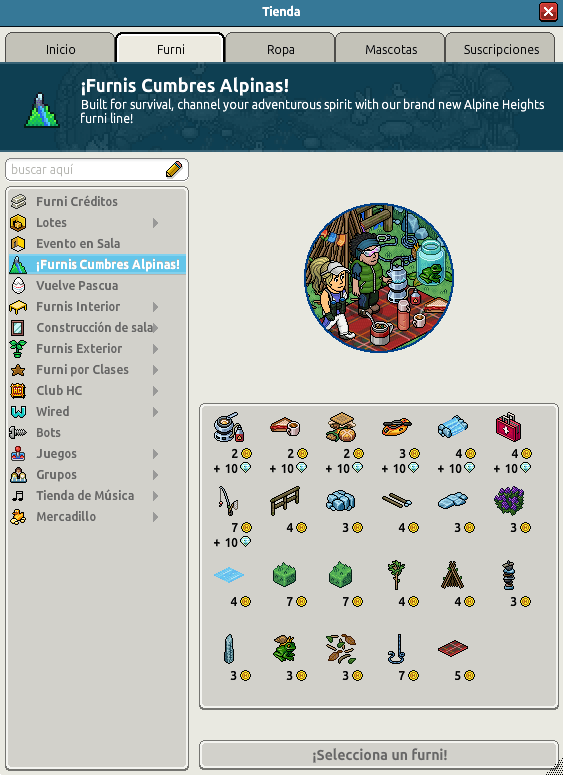
Task: Expand the Furnis Interior submenu arrow
Action: click(x=155, y=307)
